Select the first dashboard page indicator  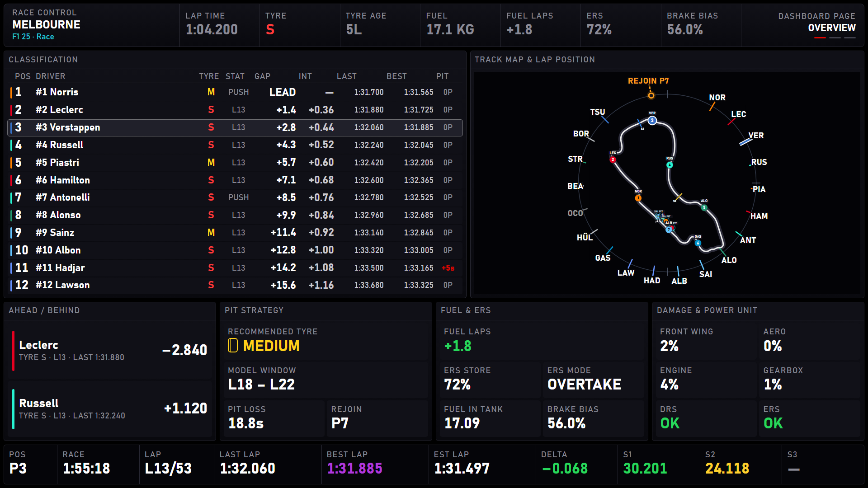820,38
